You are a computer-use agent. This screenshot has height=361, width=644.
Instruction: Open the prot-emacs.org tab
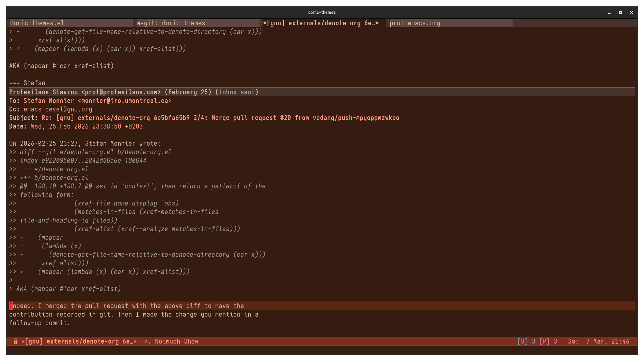[x=415, y=23]
